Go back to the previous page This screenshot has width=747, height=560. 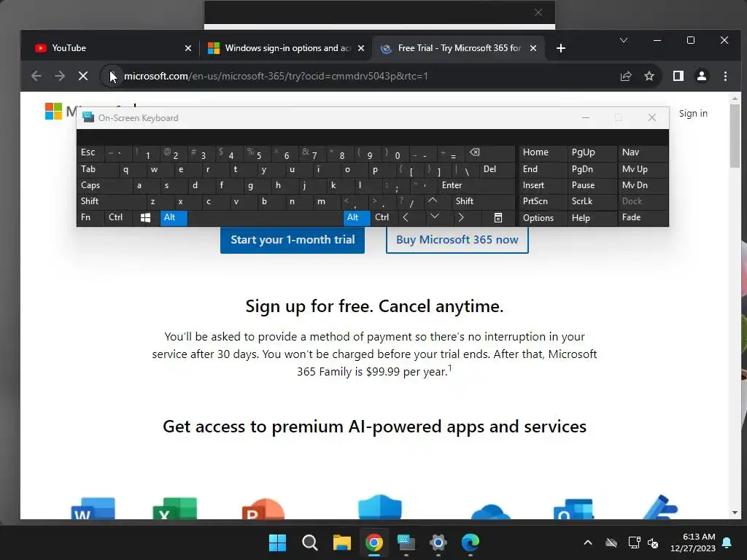click(x=36, y=76)
